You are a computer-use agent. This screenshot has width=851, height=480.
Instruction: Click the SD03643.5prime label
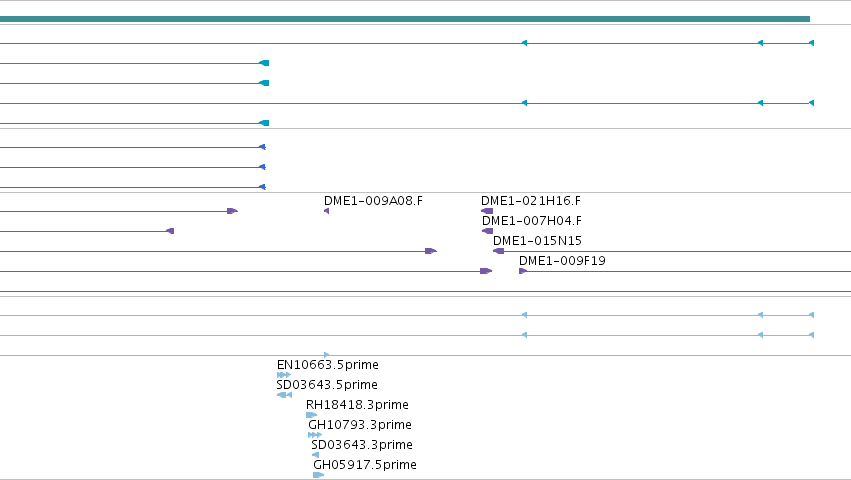pos(327,385)
